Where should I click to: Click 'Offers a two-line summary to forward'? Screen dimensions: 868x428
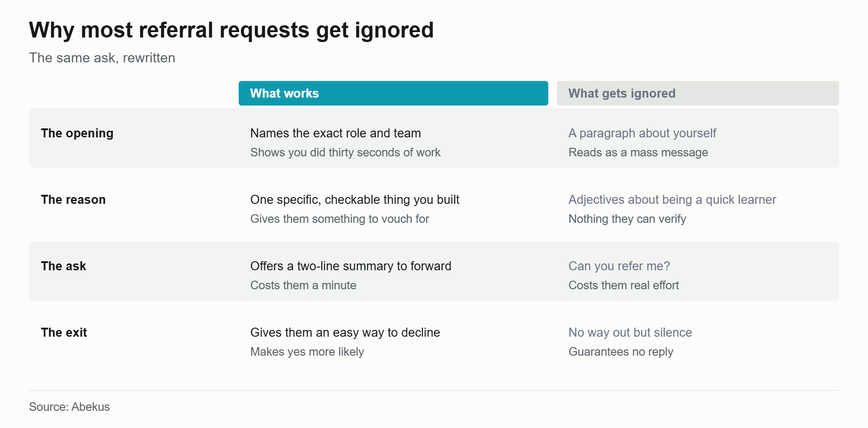pos(351,266)
